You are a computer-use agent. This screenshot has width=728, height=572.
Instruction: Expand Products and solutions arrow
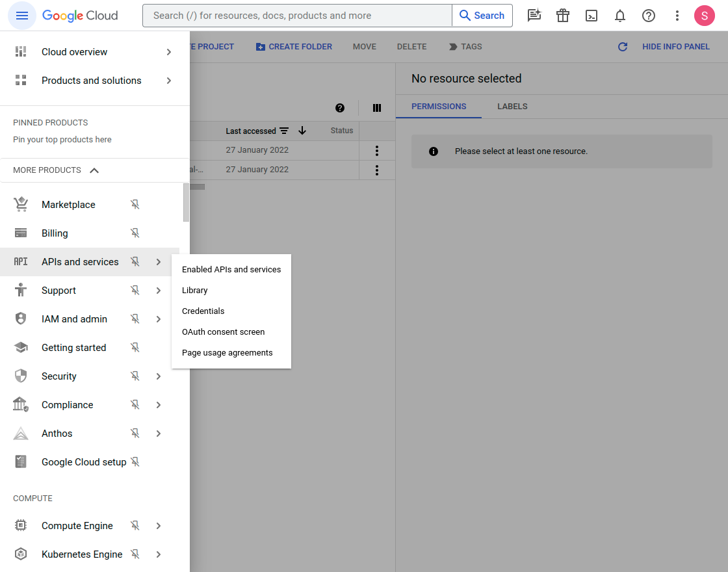click(x=169, y=81)
